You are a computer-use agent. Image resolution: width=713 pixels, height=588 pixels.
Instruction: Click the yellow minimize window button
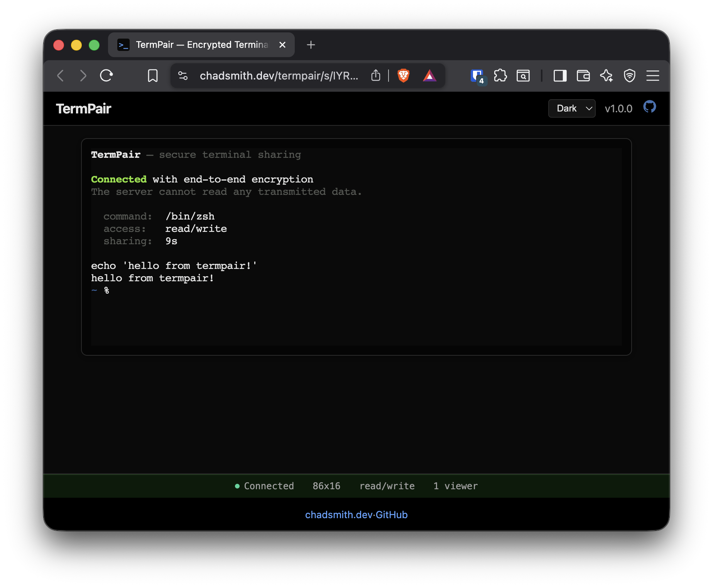(x=76, y=45)
